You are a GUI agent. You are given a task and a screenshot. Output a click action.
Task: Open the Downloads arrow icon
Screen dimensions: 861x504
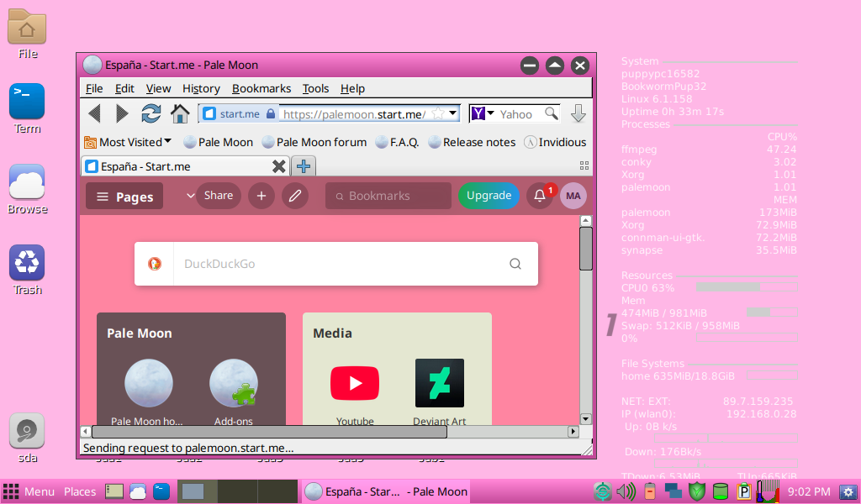point(578,113)
